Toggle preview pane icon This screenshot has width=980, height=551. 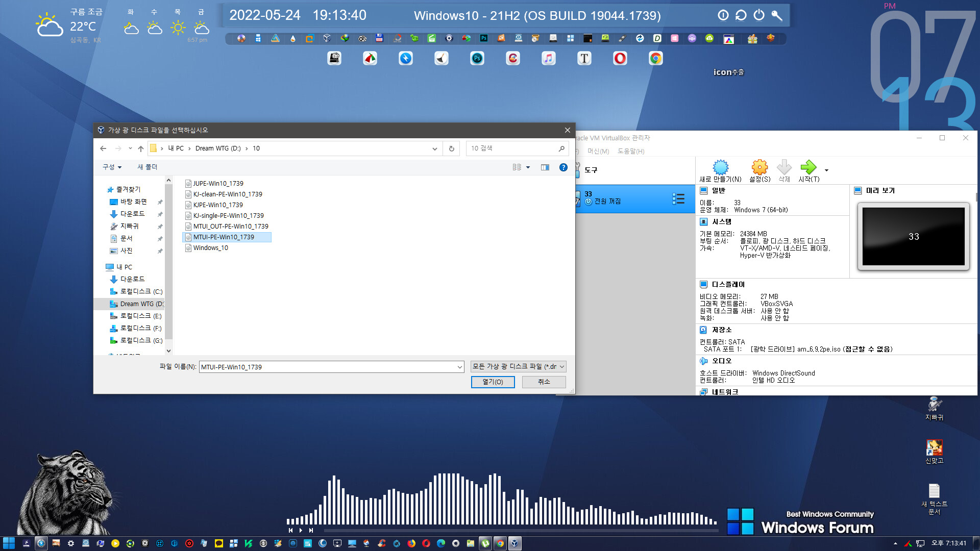click(545, 167)
